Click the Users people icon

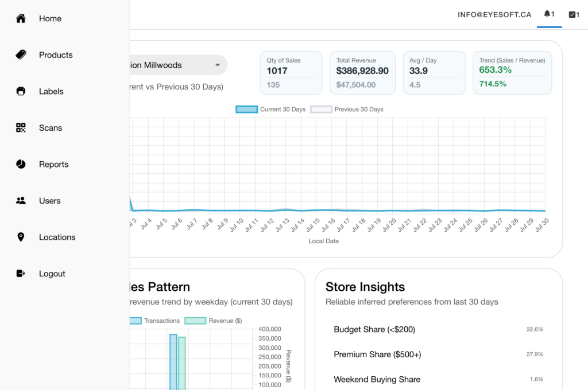(21, 200)
